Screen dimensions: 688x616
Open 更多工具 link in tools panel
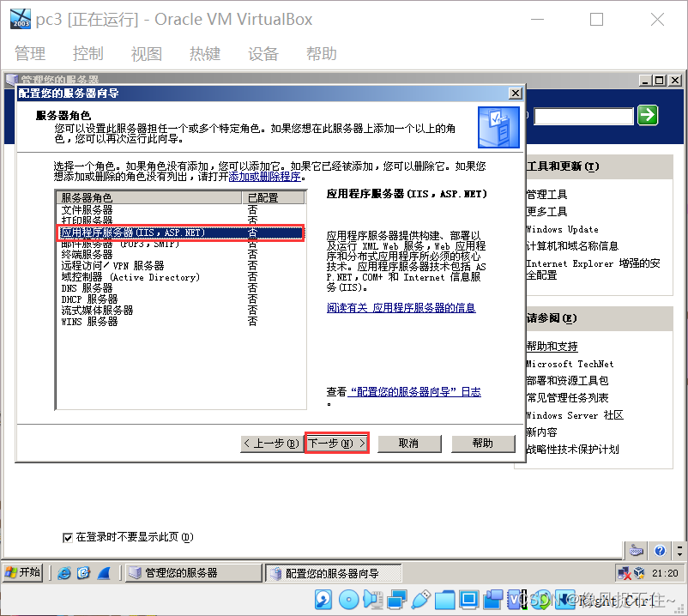pos(547,211)
